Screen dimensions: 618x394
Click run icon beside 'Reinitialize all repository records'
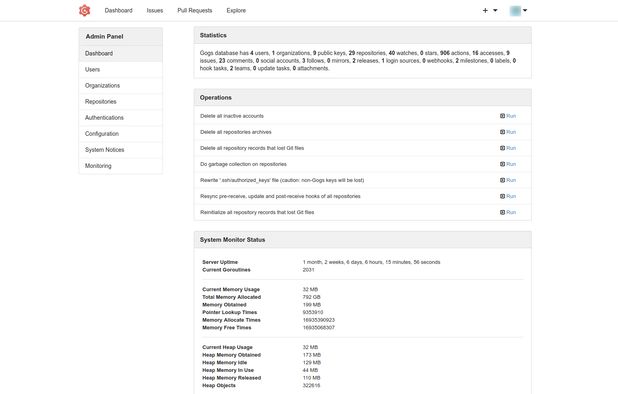502,212
